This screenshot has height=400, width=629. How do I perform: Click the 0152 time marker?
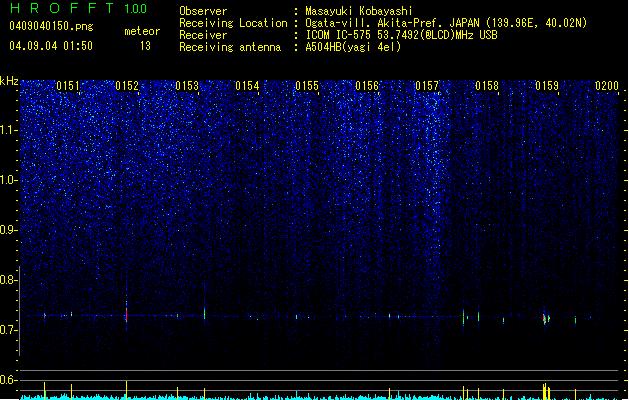pos(127,86)
